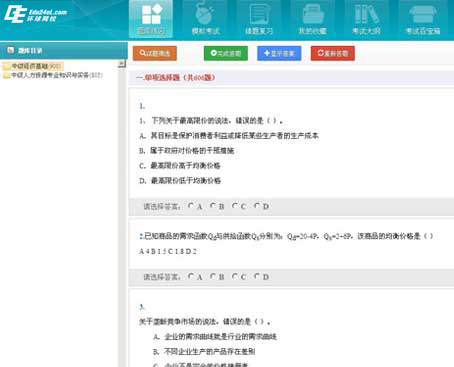Click the 单项选择题 section heading
The width and height of the screenshot is (454, 367).
coord(176,78)
